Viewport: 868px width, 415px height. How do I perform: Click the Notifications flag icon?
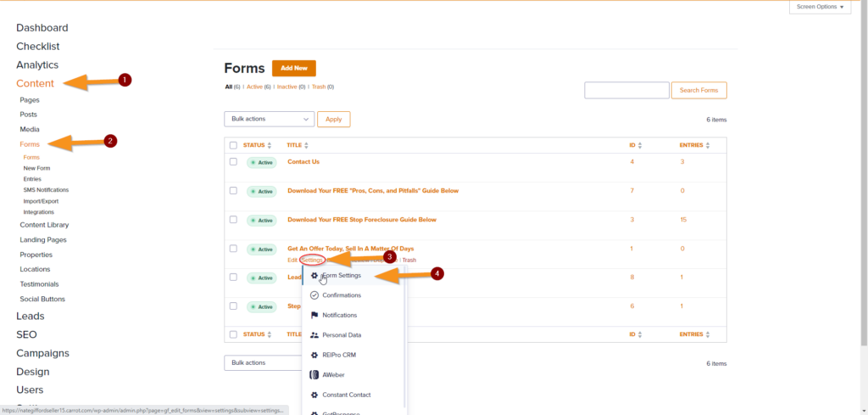tap(314, 315)
